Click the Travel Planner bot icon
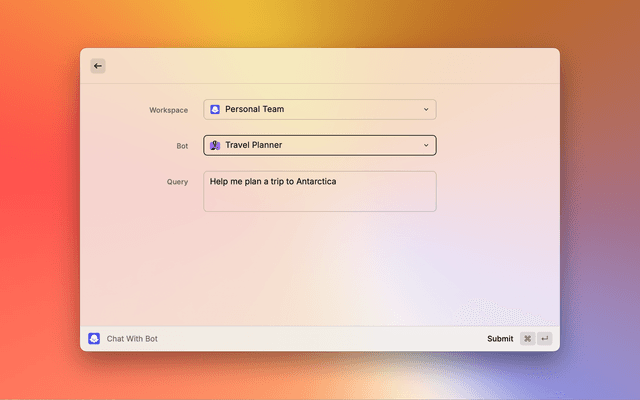This screenshot has width=640, height=400. coord(215,145)
